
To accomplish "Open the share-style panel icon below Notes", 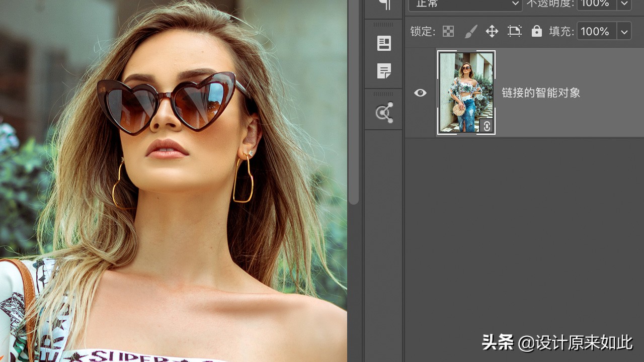I will coord(384,113).
